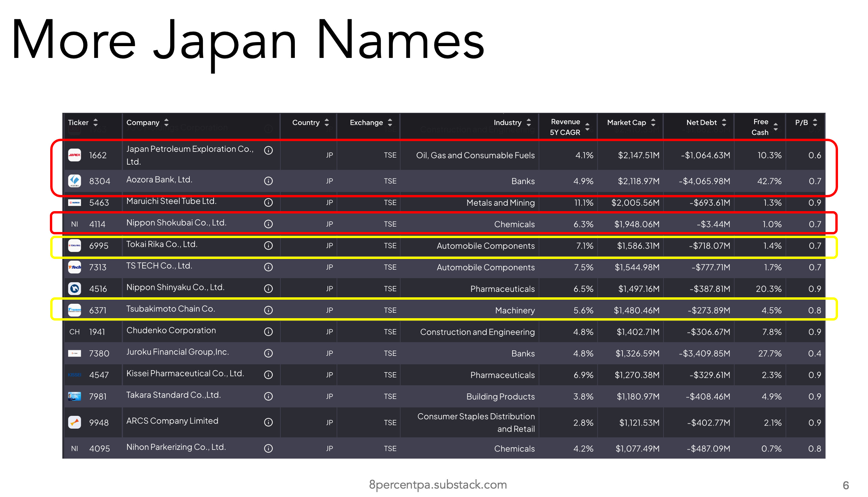Screen dimensions: 868x497
Task: Select ticker 4547 Kissei Pharmaceutical row
Action: point(99,375)
